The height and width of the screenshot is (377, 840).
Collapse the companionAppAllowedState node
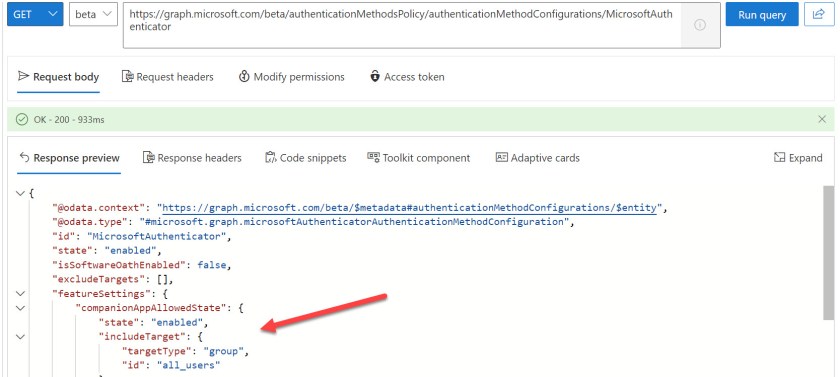click(20, 308)
